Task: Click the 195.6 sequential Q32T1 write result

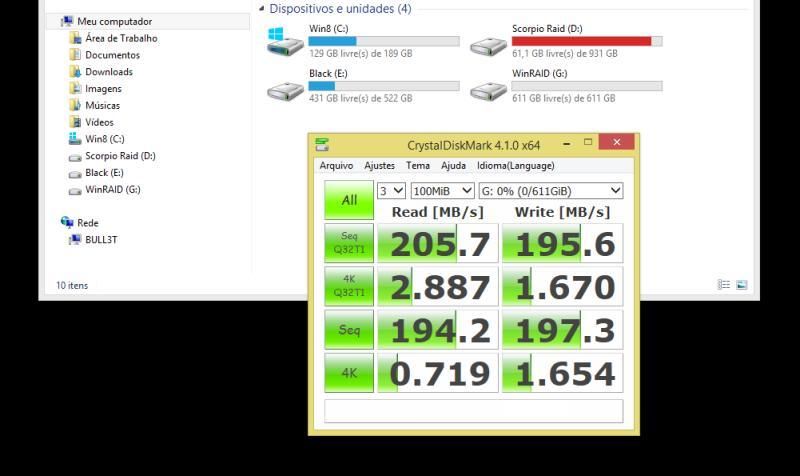Action: click(563, 243)
